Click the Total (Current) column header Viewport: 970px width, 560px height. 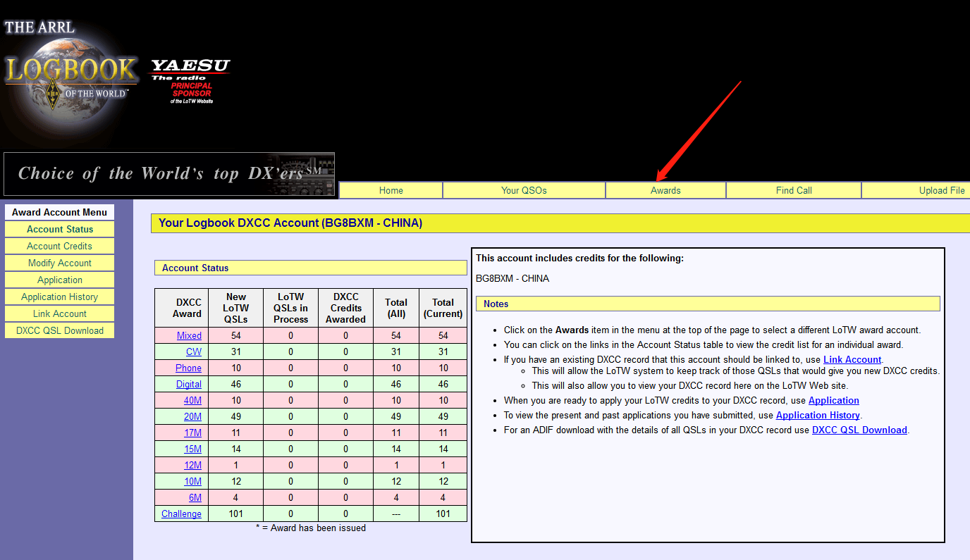pos(443,308)
